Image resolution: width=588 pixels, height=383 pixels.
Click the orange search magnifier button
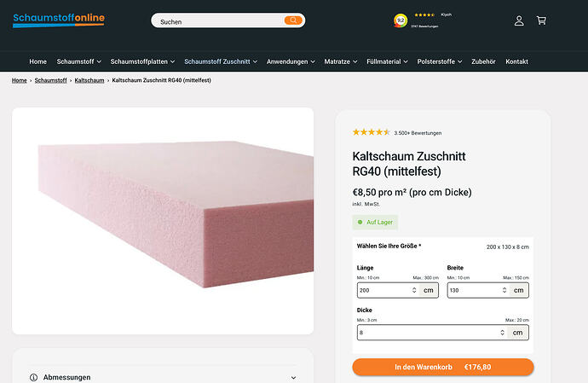[293, 20]
